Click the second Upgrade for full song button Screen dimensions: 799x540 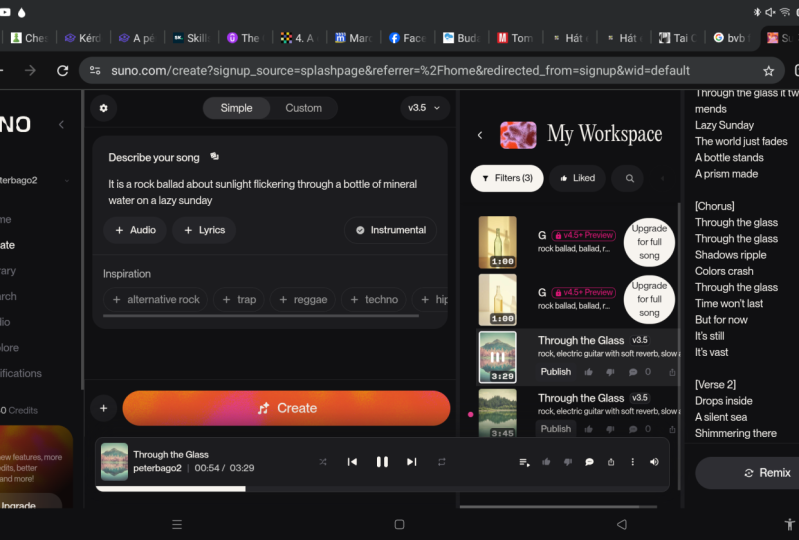[x=649, y=299]
